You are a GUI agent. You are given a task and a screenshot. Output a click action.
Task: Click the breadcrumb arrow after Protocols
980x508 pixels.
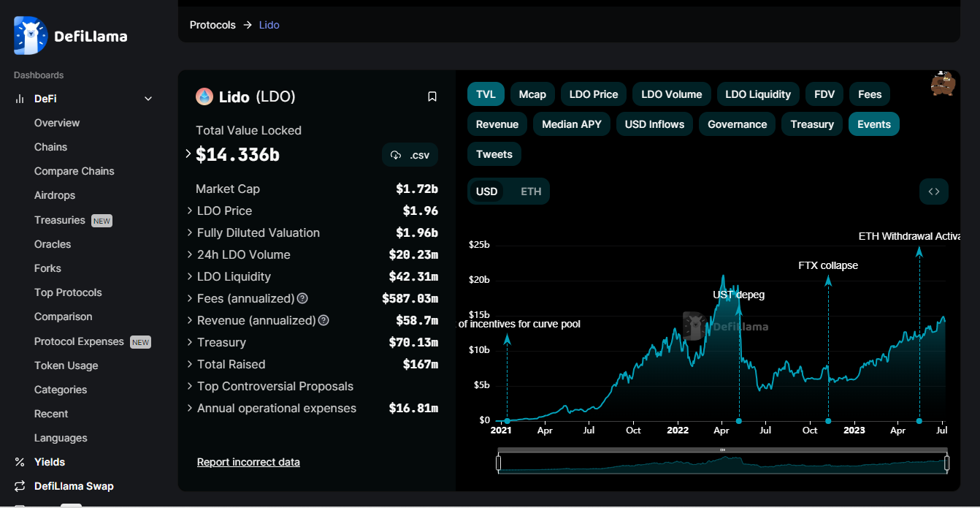(248, 25)
